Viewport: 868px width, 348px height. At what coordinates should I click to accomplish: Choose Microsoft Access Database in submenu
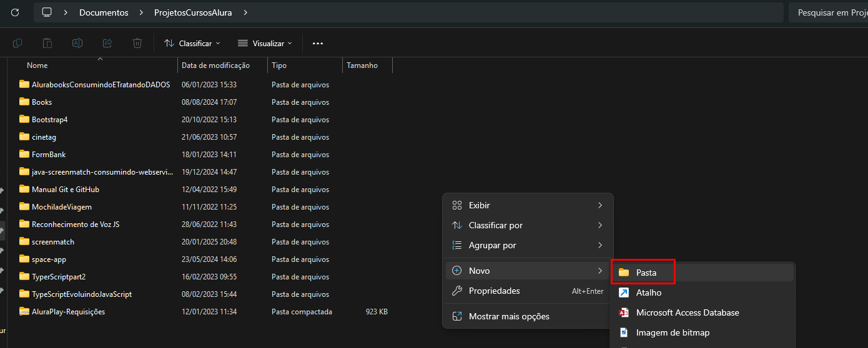click(703, 312)
